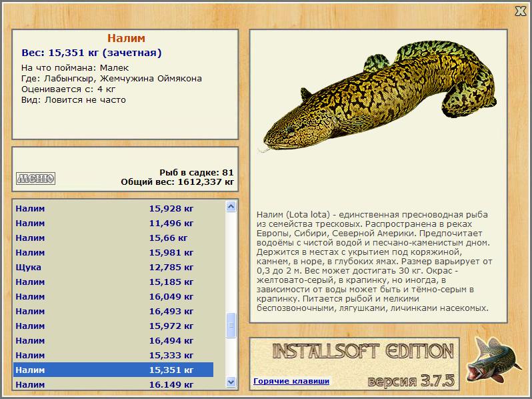The height and width of the screenshot is (399, 532).
Task: Click the Рыб в садке: 81 counter
Action: pyautogui.click(x=197, y=173)
